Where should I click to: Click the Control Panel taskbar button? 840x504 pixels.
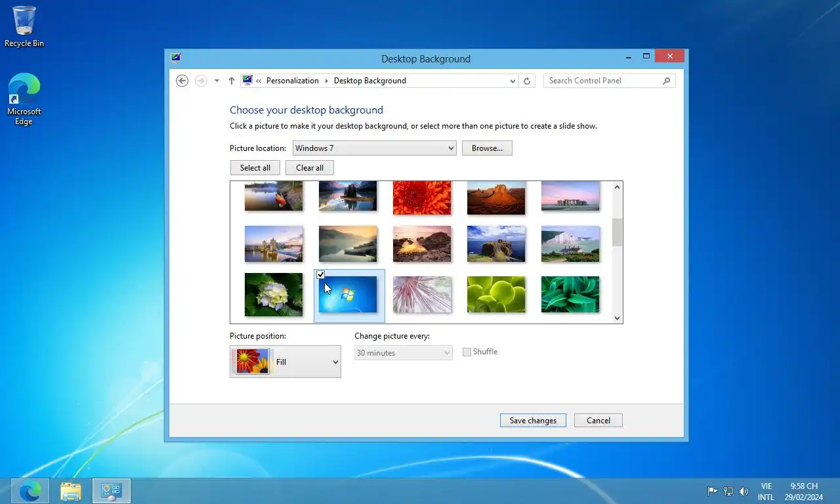[112, 491]
